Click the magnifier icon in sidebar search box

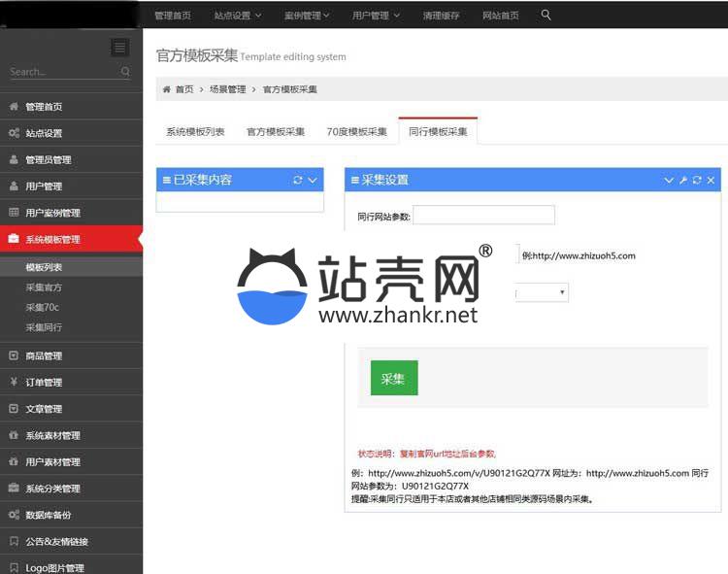click(x=125, y=72)
